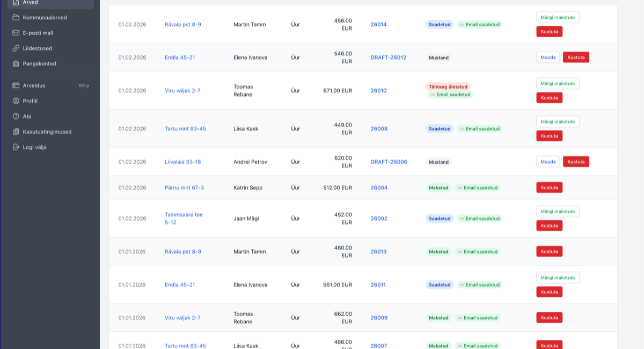This screenshot has height=349, width=644.
Task: Click the Logi välja logout icon
Action: [x=16, y=147]
